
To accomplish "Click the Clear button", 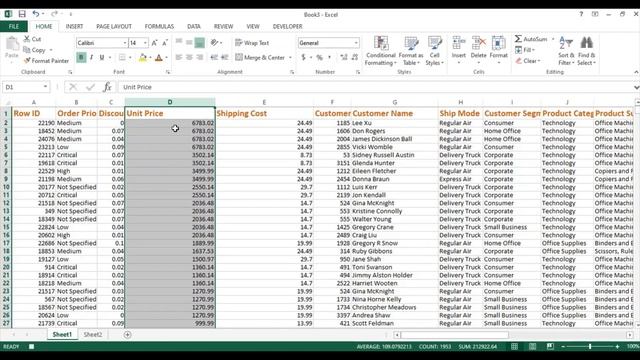I will (x=527, y=61).
